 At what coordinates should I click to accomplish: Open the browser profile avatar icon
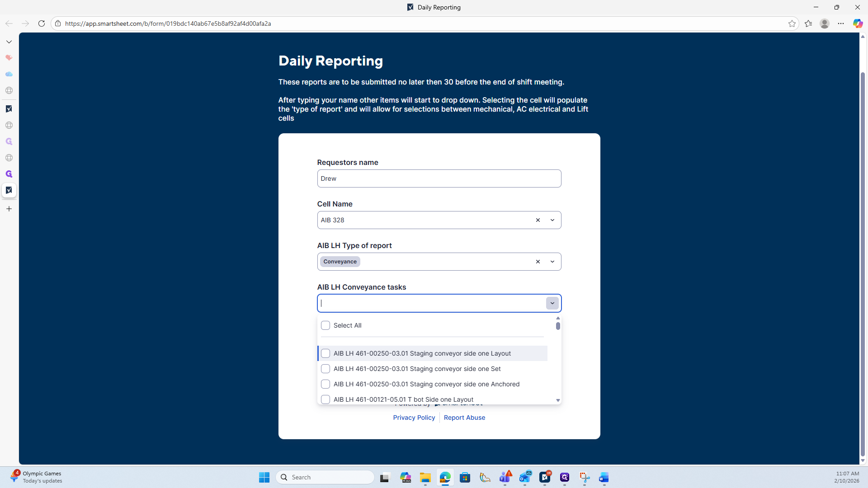tap(824, 23)
